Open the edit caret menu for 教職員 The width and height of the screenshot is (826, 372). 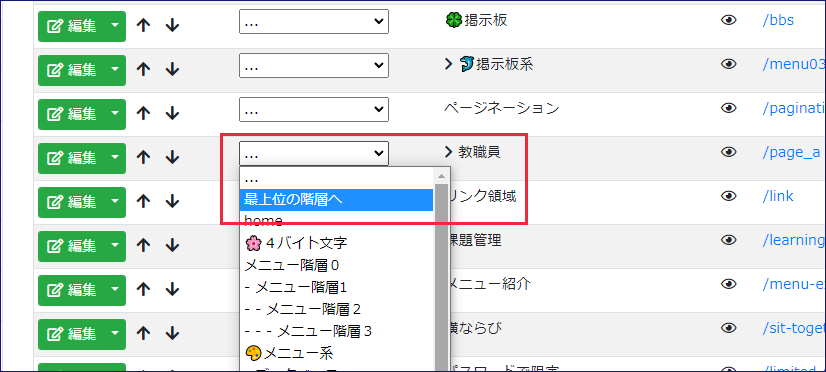115,158
